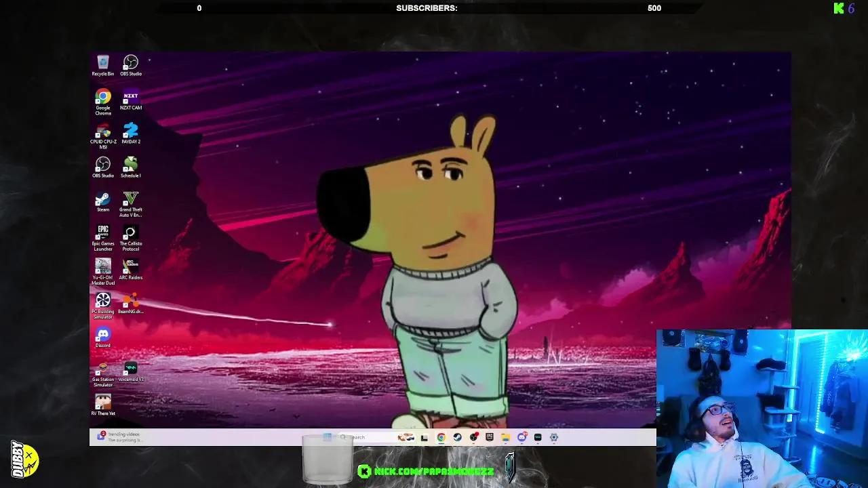The width and height of the screenshot is (868, 488).
Task: Open Discord from the taskbar
Action: point(522,437)
